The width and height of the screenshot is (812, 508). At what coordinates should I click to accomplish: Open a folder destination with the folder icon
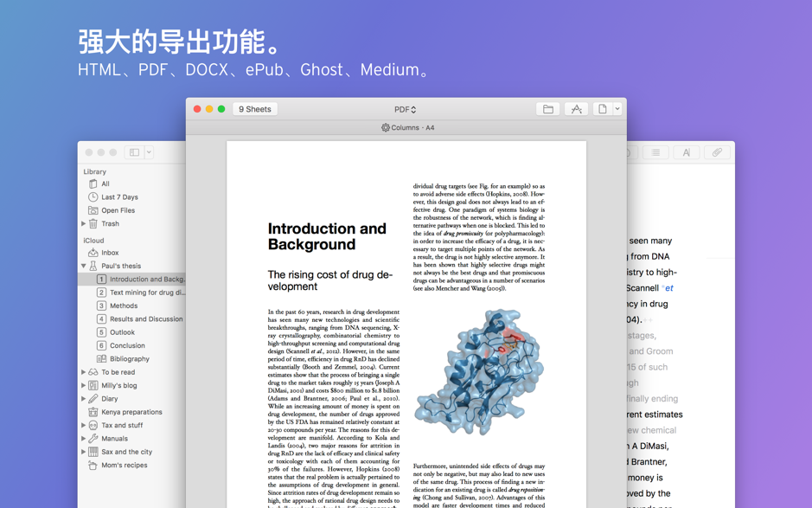[548, 108]
